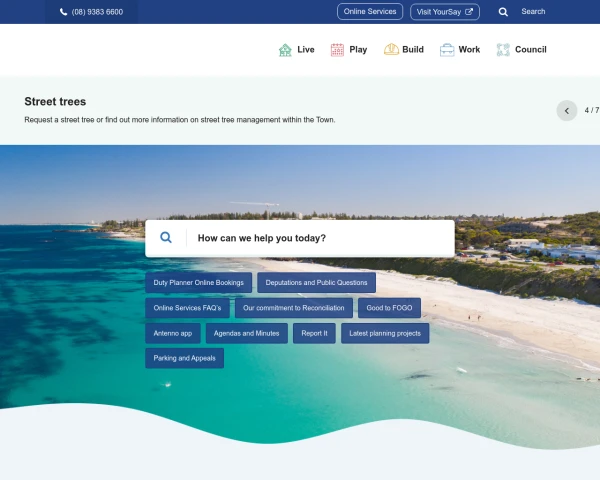Open the Visit YourSay external link
600x480 pixels.
tap(445, 12)
